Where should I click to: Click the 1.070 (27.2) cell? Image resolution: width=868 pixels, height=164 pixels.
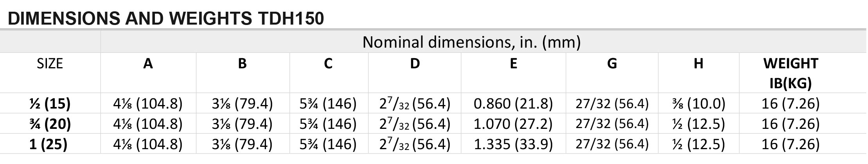click(x=513, y=124)
